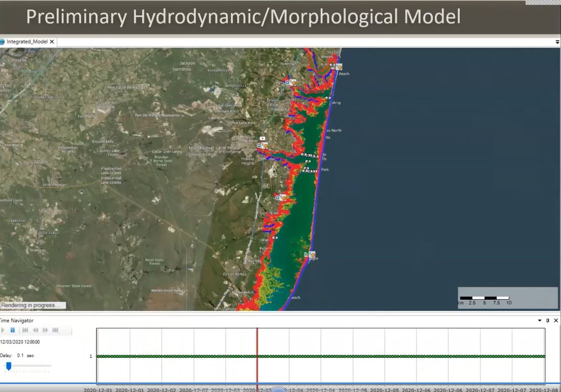Click the map scale bar

(x=485, y=298)
